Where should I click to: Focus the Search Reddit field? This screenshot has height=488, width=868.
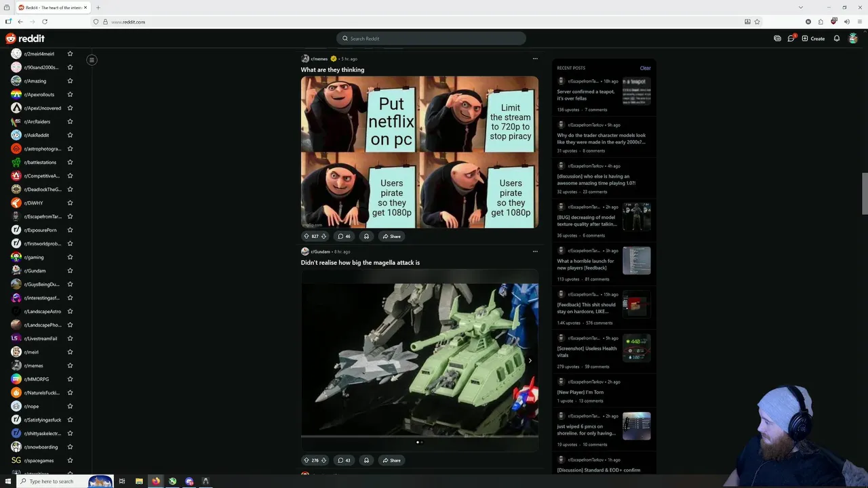(x=431, y=39)
